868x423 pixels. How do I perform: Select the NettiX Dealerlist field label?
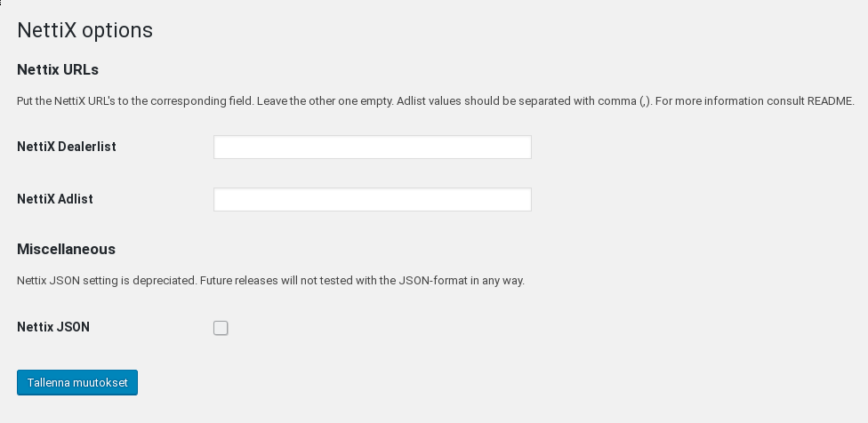[x=67, y=148]
